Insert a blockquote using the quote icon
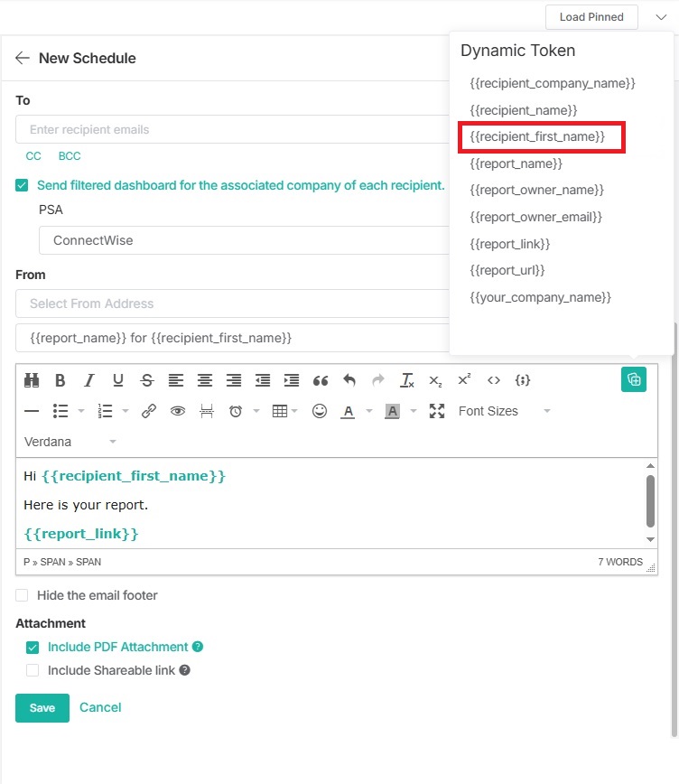This screenshot has height=784, width=679. coord(321,380)
